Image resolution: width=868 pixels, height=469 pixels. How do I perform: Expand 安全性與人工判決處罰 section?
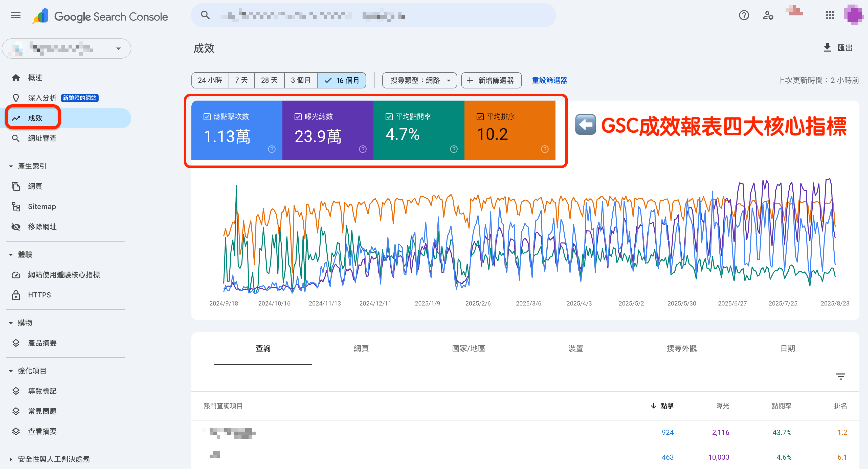click(11, 459)
